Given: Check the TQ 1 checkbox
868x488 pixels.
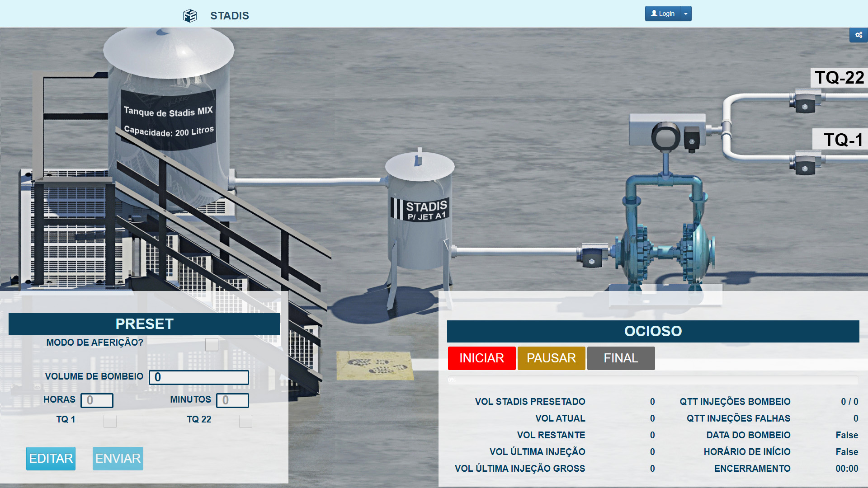Looking at the screenshot, I should (x=110, y=421).
